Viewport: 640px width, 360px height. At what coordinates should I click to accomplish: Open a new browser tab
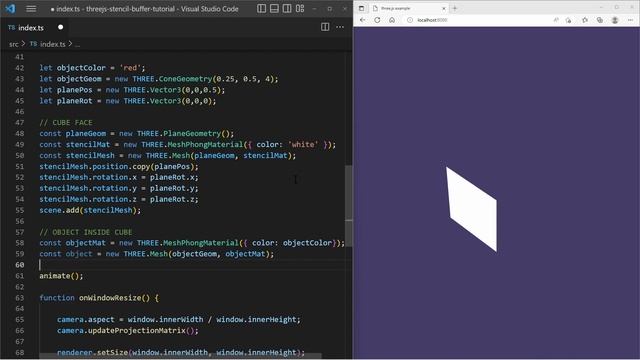tap(455, 8)
